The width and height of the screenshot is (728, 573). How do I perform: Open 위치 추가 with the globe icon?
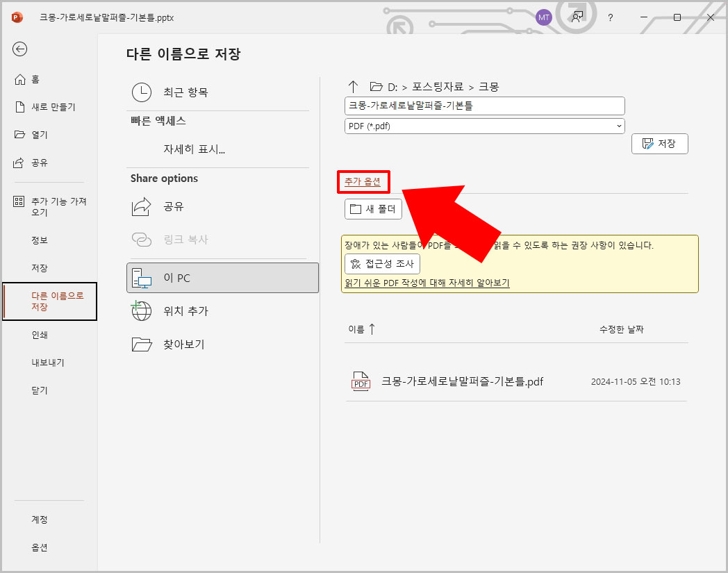pyautogui.click(x=142, y=311)
